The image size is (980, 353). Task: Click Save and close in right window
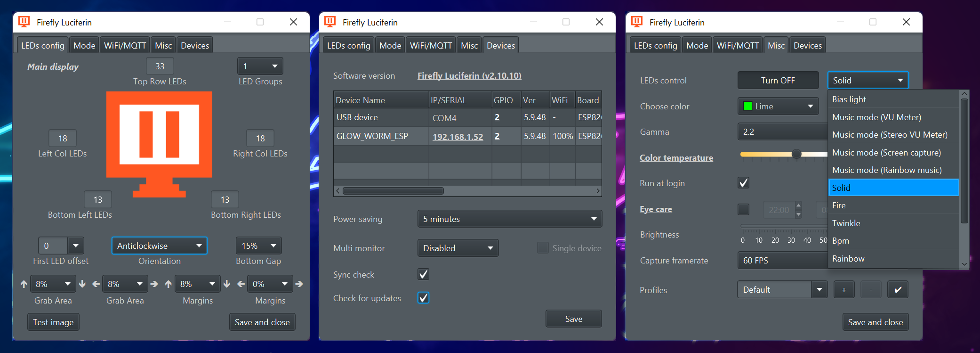(x=876, y=322)
